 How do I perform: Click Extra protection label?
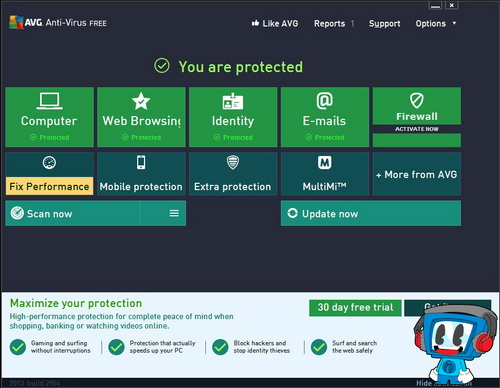click(x=233, y=187)
